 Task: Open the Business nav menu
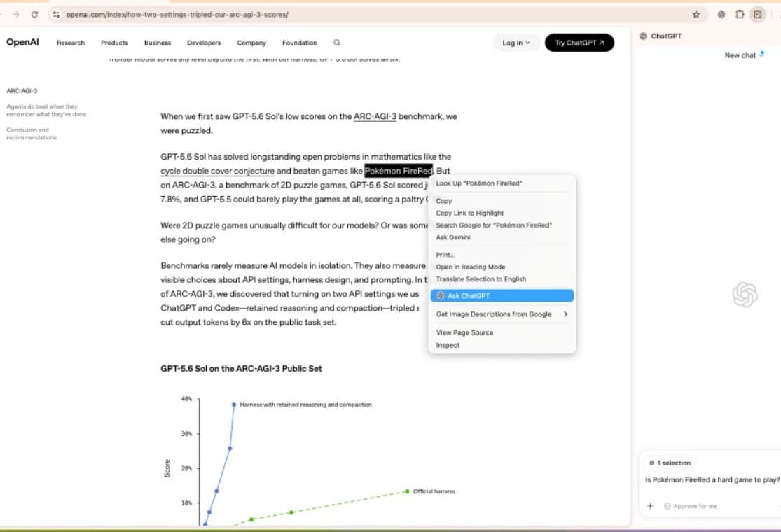[158, 43]
